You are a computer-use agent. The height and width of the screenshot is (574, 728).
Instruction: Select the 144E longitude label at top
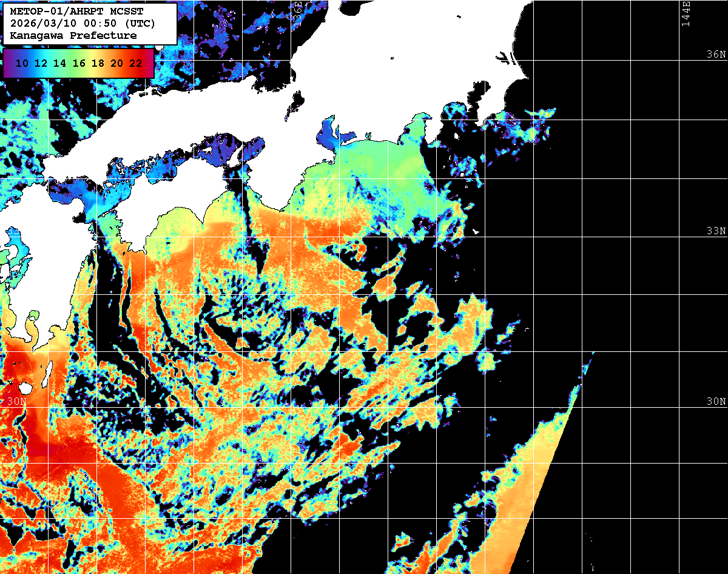click(686, 13)
